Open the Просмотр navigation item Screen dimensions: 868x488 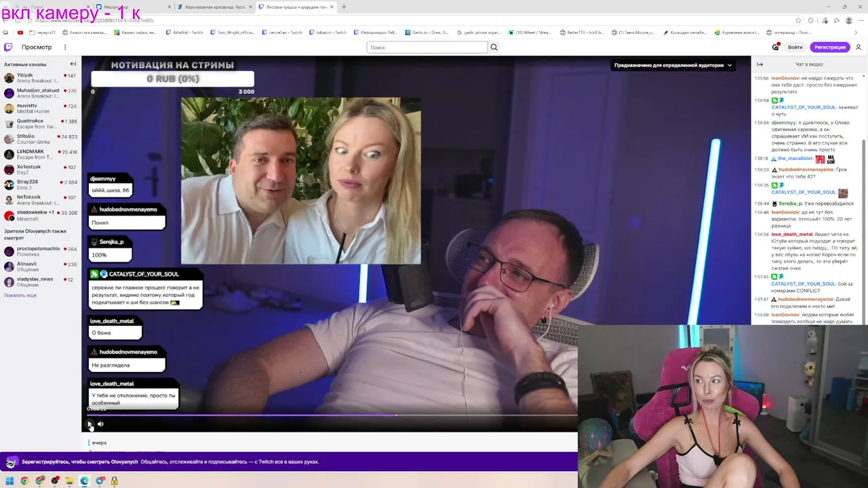click(x=37, y=47)
